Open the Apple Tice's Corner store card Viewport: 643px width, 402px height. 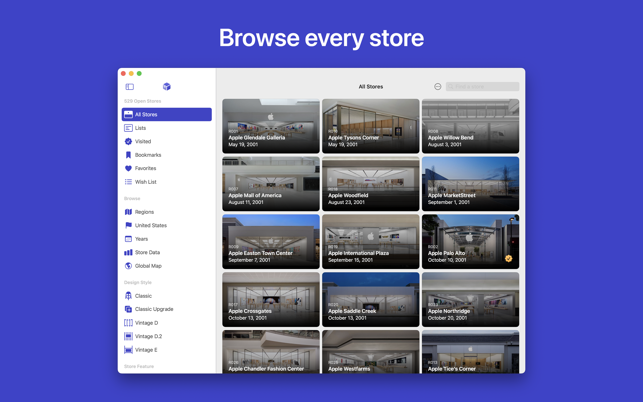point(470,352)
